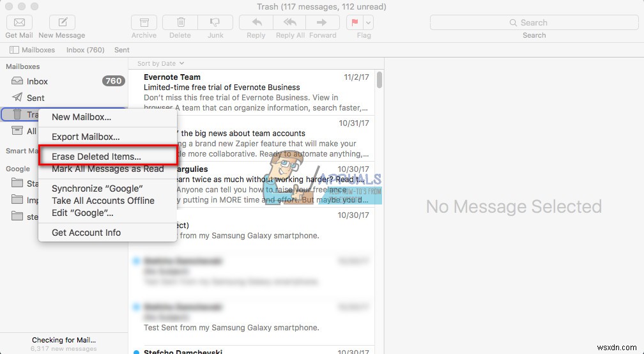Compose with the New Message icon
Screen dimensions: 644x354
(x=62, y=22)
